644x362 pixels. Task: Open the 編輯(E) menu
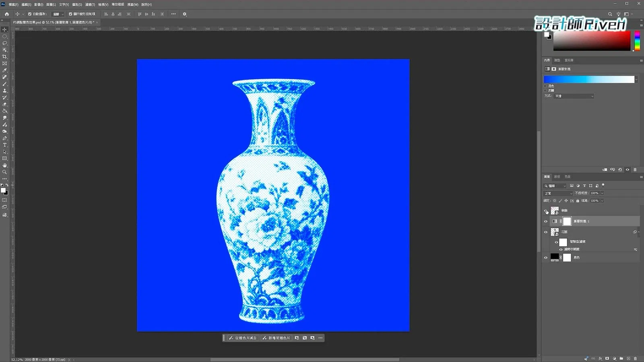pos(26,4)
